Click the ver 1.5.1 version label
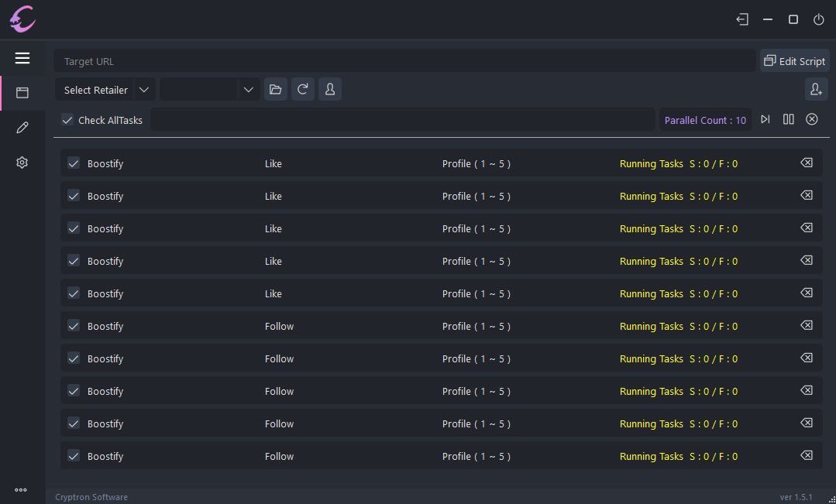The height and width of the screenshot is (504, 836). tap(796, 497)
